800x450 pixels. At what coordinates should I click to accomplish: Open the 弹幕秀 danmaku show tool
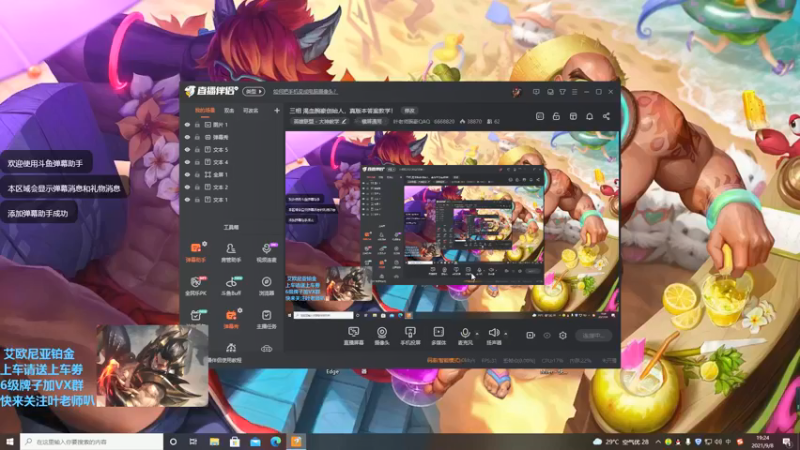point(231,318)
